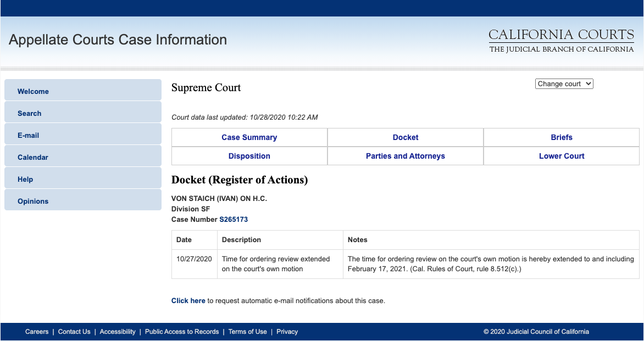The height and width of the screenshot is (341, 644).
Task: Select the Docket tab
Action: [x=406, y=137]
